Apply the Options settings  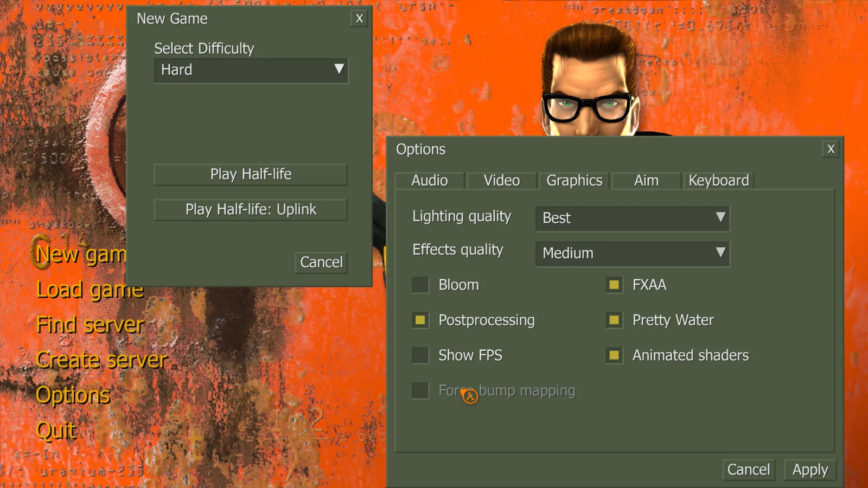coord(810,470)
